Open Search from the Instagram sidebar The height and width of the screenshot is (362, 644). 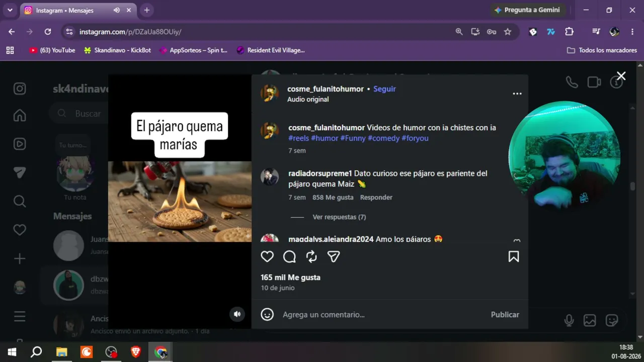pyautogui.click(x=20, y=201)
